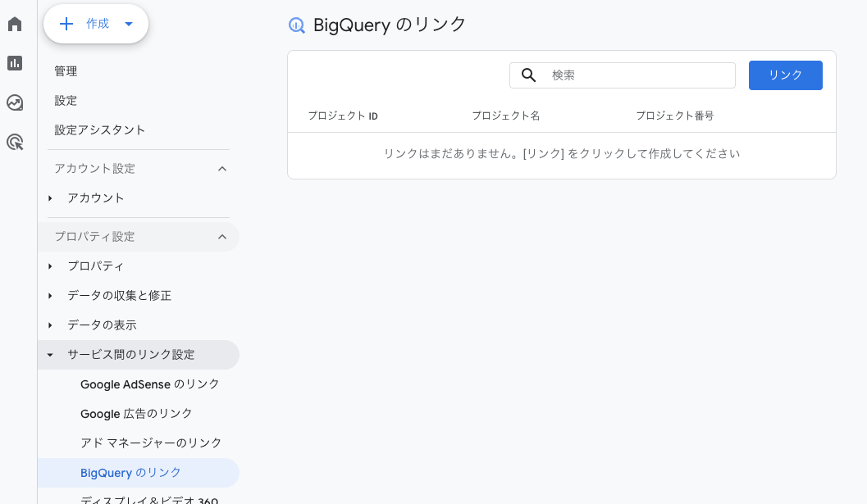The width and height of the screenshot is (867, 504).
Task: Click the アカウント設定 section label
Action: click(x=94, y=169)
